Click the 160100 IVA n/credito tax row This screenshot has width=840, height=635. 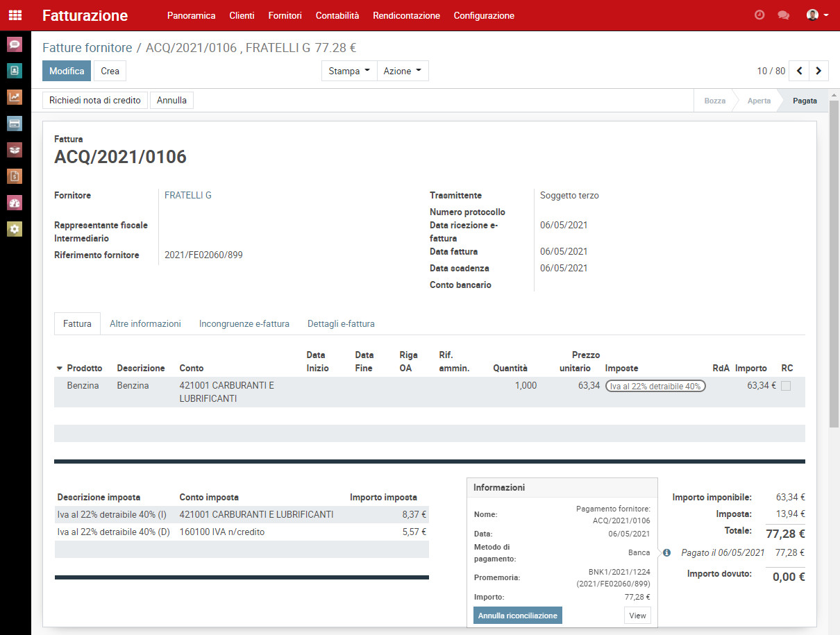[242, 532]
